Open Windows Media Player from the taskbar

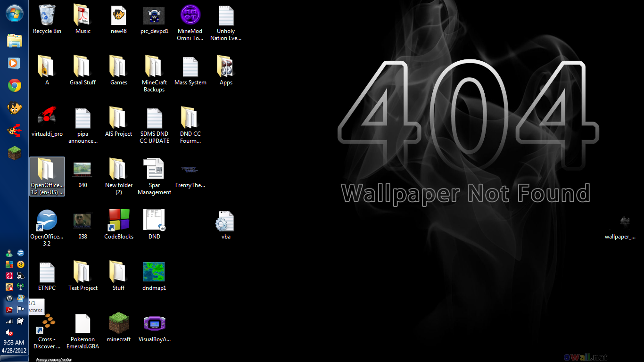point(14,63)
